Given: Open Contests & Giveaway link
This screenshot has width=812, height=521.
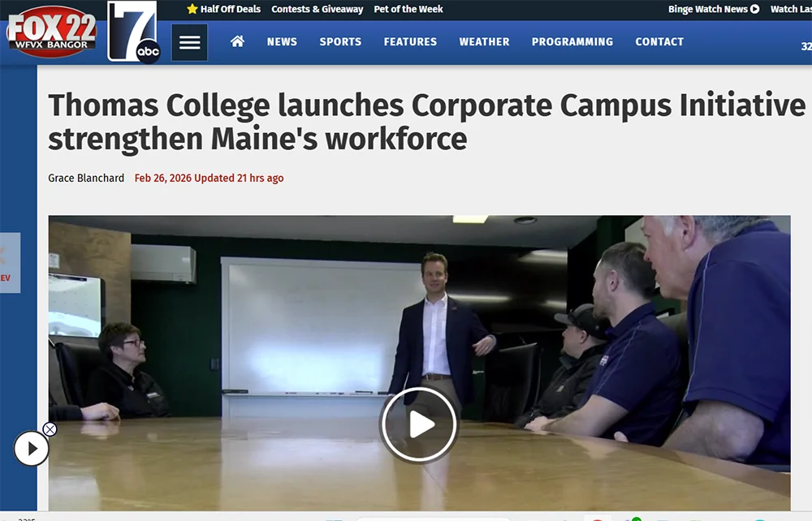Looking at the screenshot, I should click(317, 9).
